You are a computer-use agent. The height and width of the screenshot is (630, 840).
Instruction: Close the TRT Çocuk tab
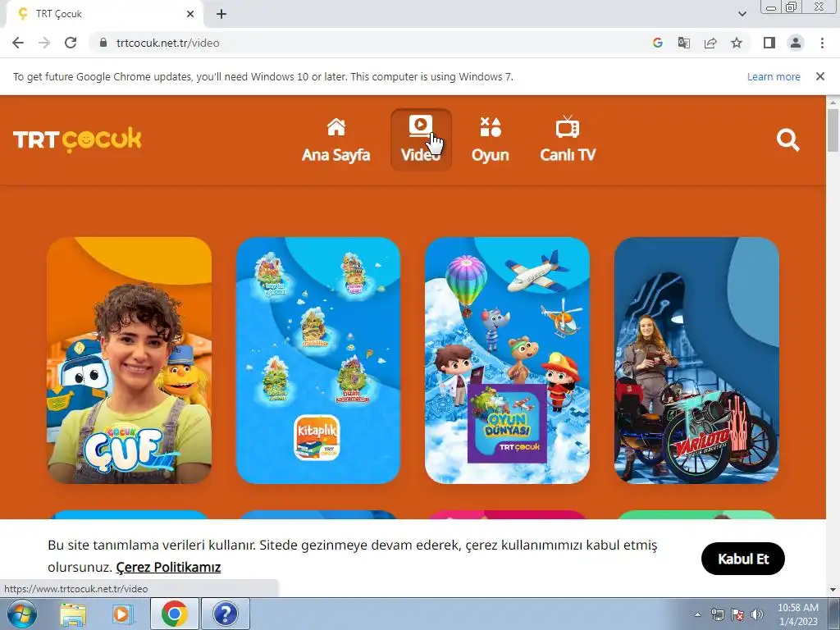(x=190, y=14)
